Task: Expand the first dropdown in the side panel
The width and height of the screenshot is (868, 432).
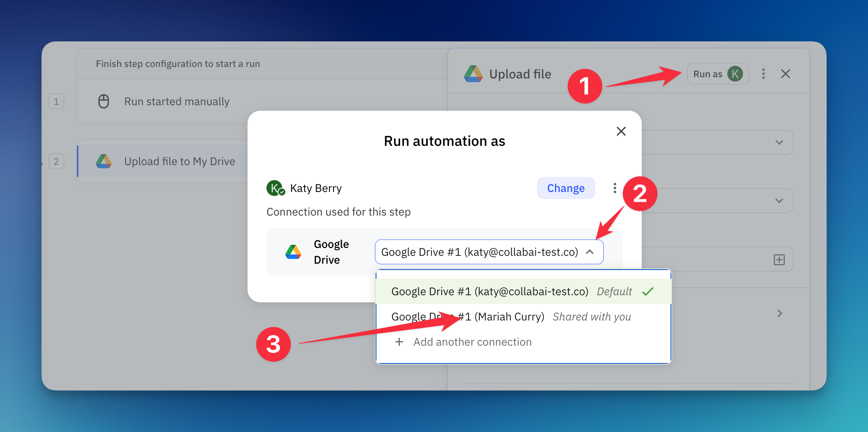Action: tap(779, 142)
